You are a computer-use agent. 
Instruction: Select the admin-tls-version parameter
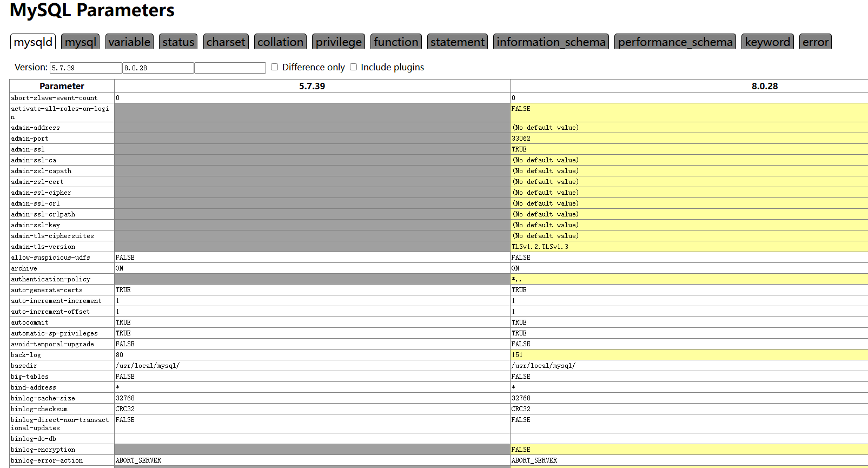(x=43, y=247)
